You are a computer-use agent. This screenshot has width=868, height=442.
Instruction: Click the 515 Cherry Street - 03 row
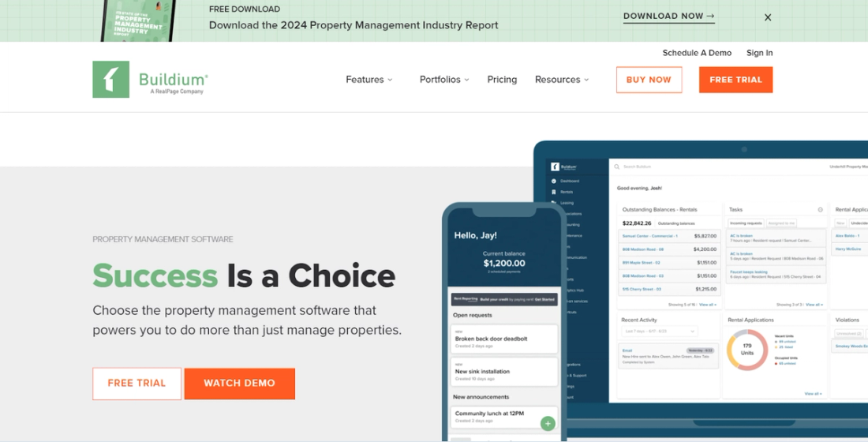point(669,289)
